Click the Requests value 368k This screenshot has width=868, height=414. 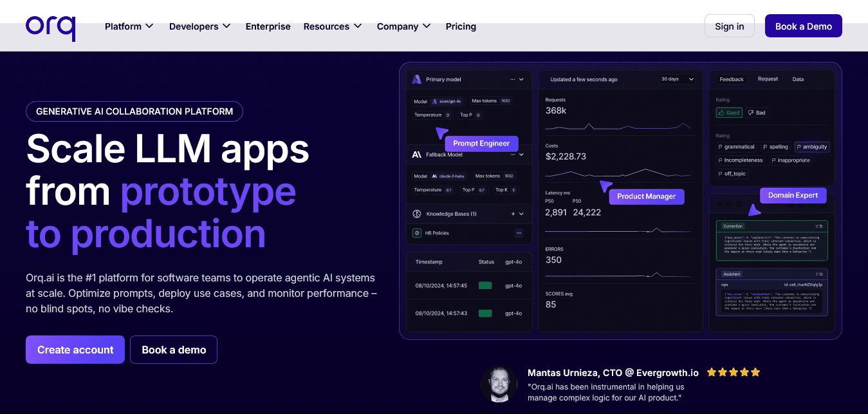(x=556, y=111)
